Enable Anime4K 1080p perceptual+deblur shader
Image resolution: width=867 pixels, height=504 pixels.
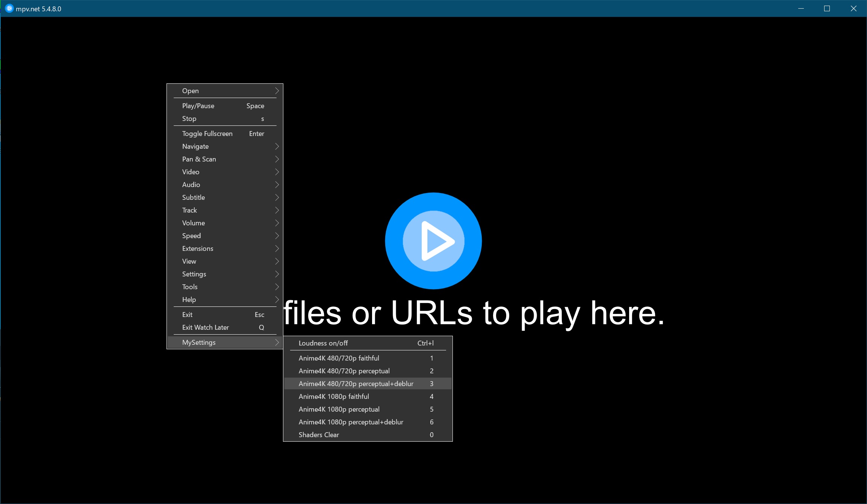pyautogui.click(x=351, y=422)
